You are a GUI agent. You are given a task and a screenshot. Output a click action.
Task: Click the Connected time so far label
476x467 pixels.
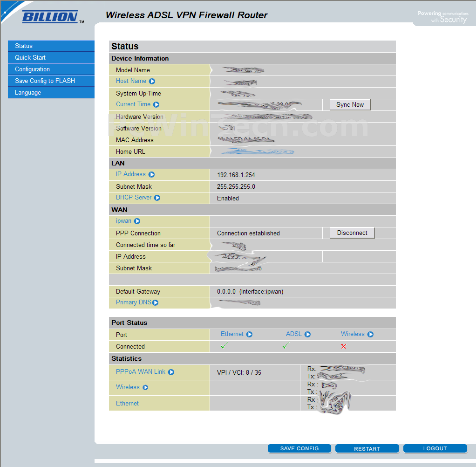[145, 245]
